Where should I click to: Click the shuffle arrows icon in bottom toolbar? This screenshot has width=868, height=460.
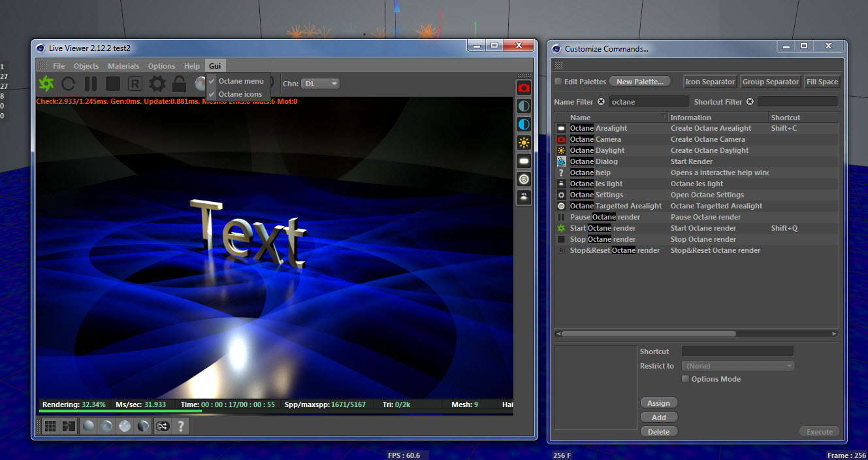(163, 426)
